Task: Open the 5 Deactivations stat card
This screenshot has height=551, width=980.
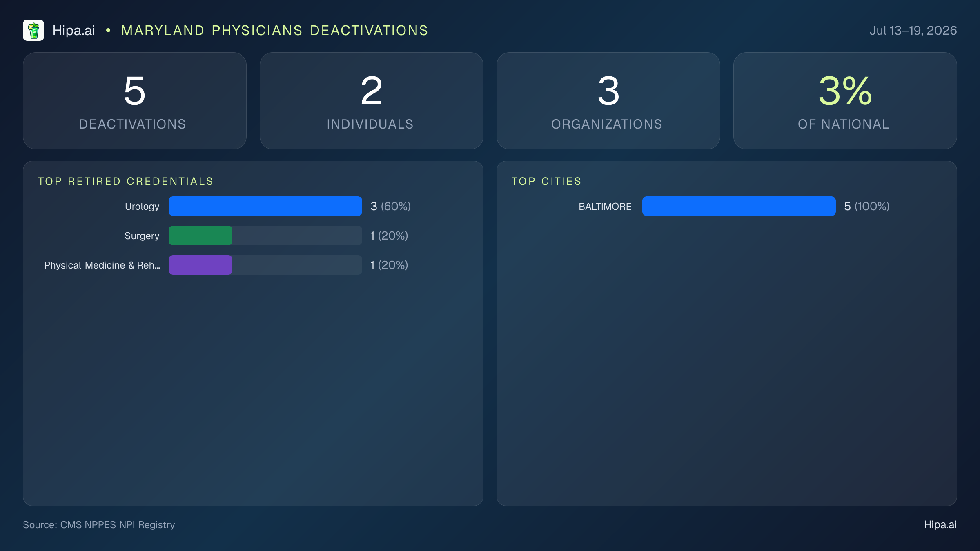Action: tap(135, 101)
